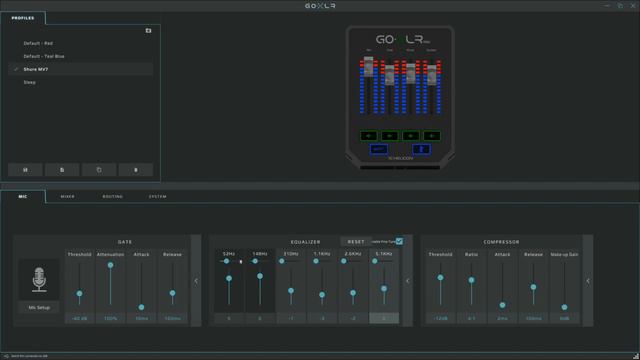Click the Gate Attack slider handle
Screen dimensions: 640x360
pos(141,307)
